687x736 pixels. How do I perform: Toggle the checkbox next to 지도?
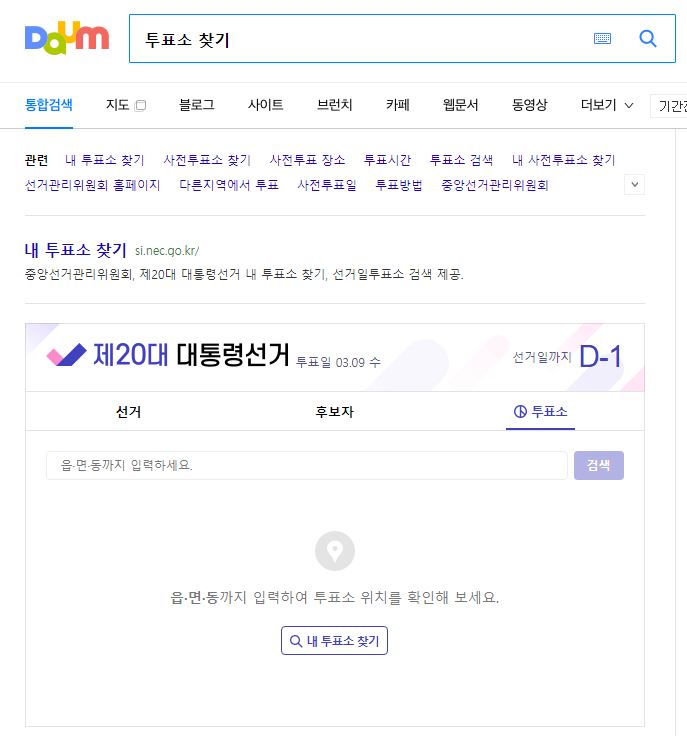140,106
